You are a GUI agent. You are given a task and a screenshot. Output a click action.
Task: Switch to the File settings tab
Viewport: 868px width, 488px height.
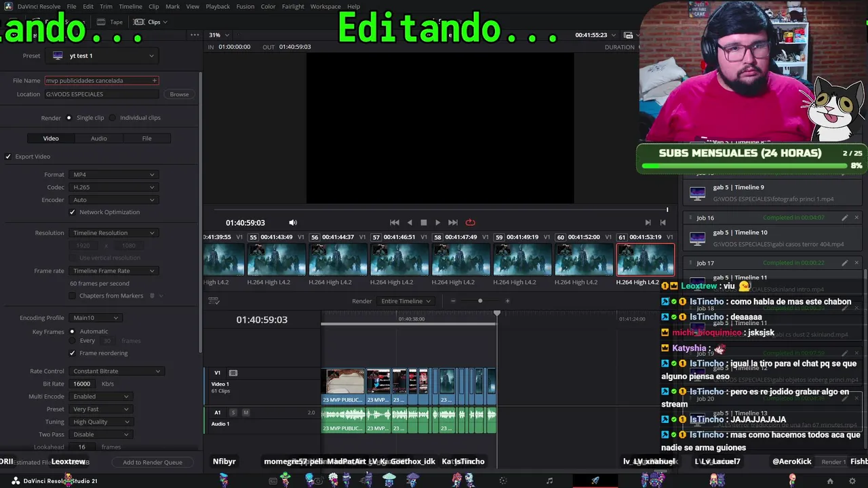[146, 138]
